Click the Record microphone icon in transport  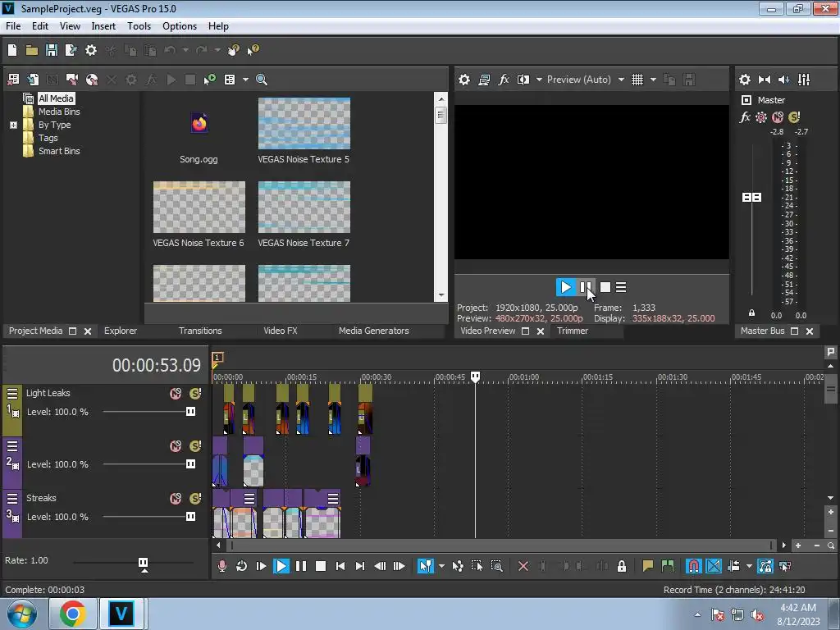click(x=221, y=566)
